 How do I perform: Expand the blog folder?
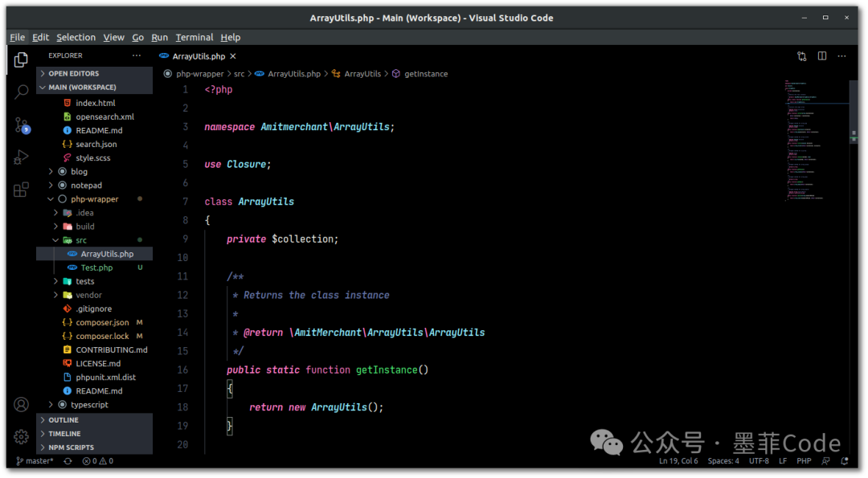[x=79, y=172]
